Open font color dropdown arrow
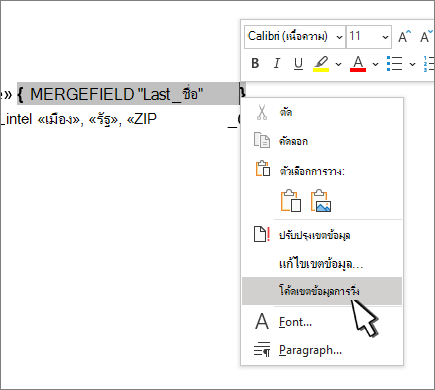Screen dimensions: 435x390 376,64
